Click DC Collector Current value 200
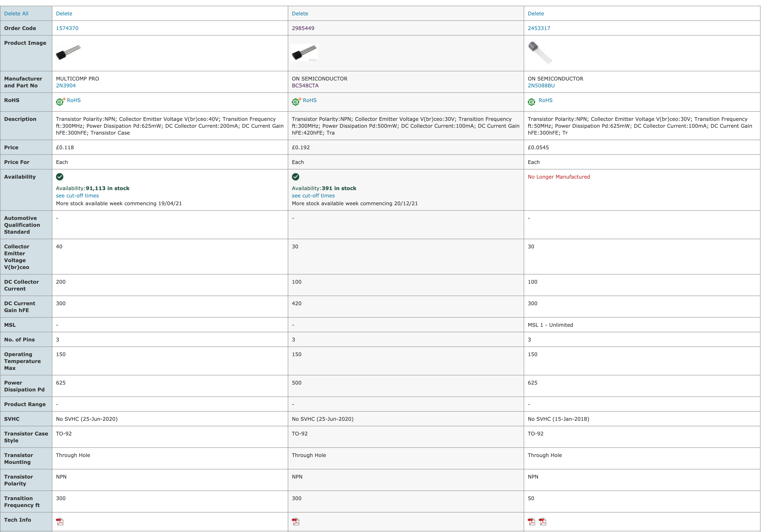 [61, 282]
